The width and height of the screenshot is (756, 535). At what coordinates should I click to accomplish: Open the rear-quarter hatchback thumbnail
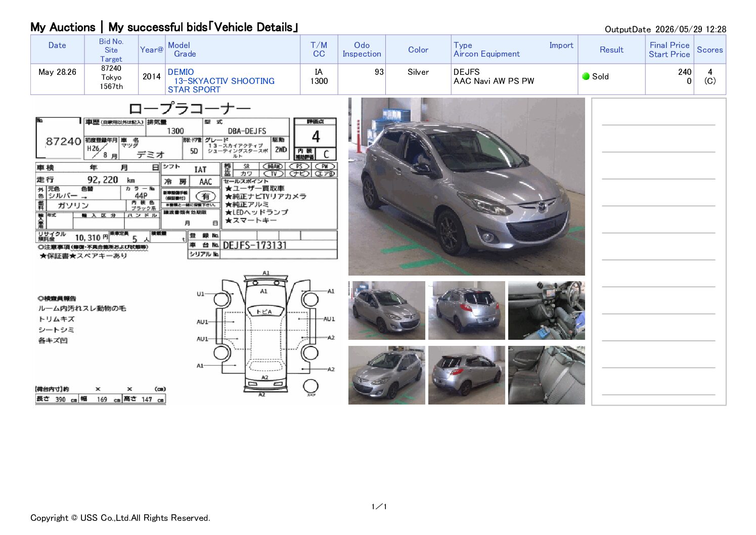point(466,375)
